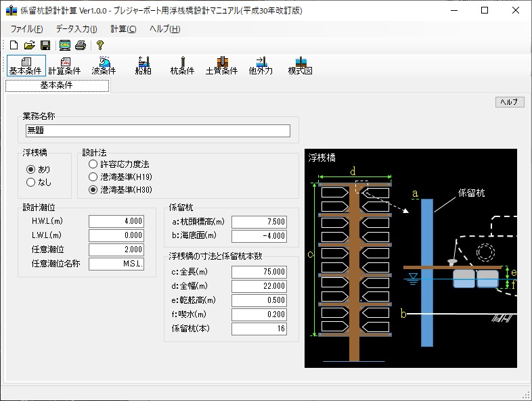Open the 他外力 other external forces
532x401 pixels.
pos(261,66)
